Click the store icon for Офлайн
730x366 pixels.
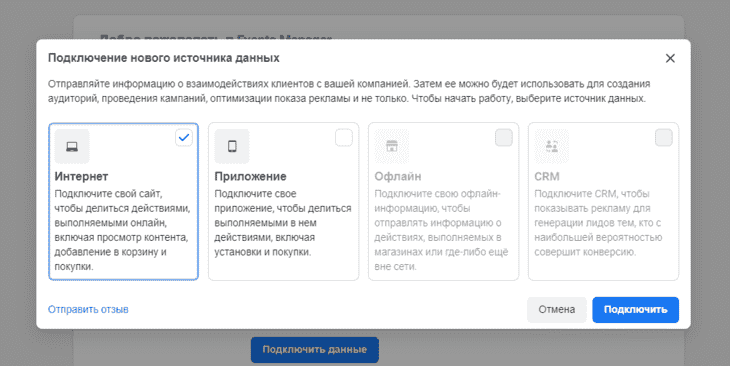pos(392,146)
